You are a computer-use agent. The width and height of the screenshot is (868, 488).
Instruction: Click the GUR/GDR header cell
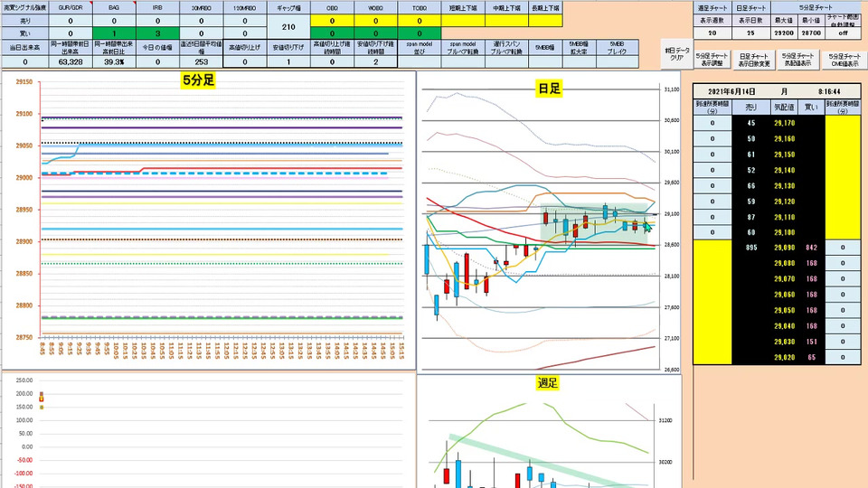click(x=71, y=8)
